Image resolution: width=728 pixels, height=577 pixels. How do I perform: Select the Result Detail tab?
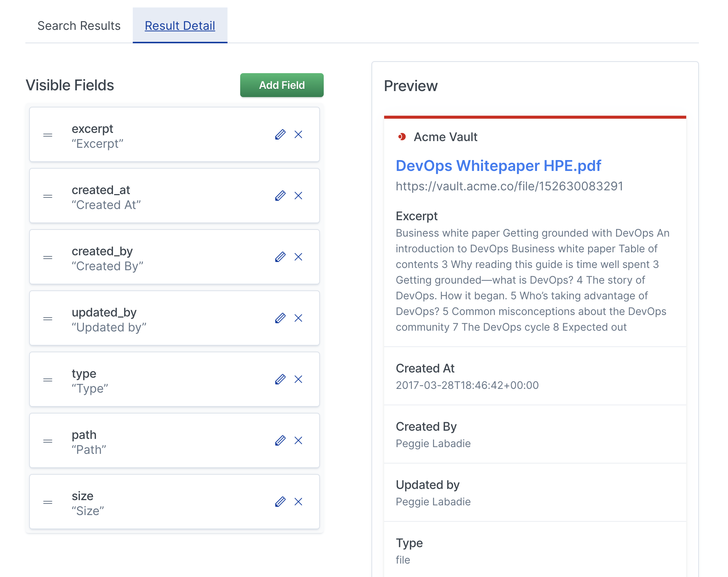pos(180,26)
